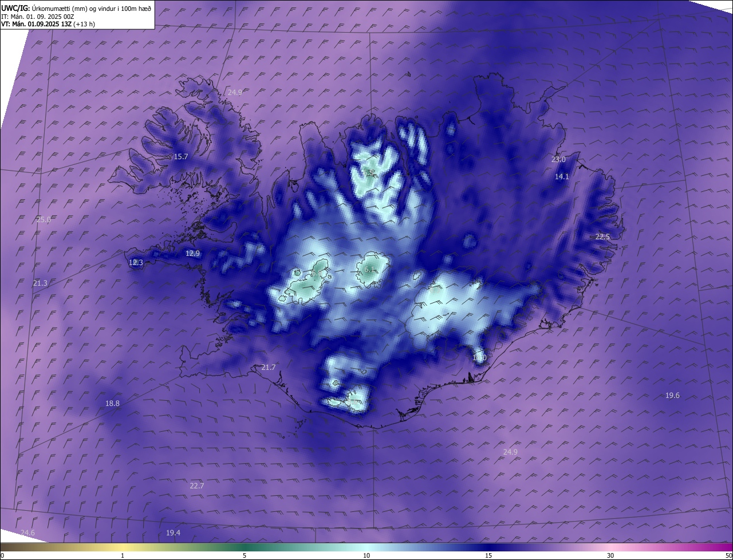Viewport: 733px width, 560px height.
Task: Select the 6.1 value on the glacier
Action: pyautogui.click(x=369, y=269)
